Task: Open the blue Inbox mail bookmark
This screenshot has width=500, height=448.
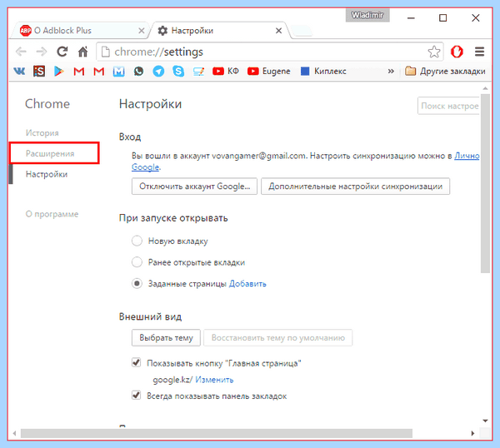Action: point(118,72)
